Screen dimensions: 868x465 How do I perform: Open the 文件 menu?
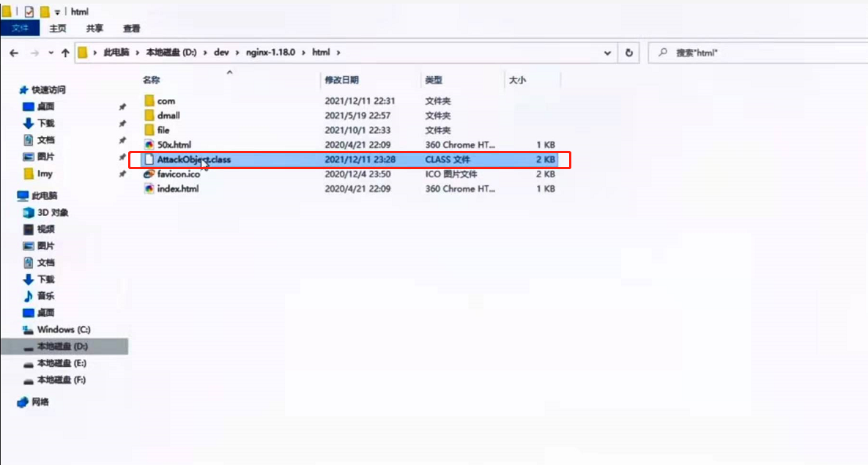[x=20, y=28]
